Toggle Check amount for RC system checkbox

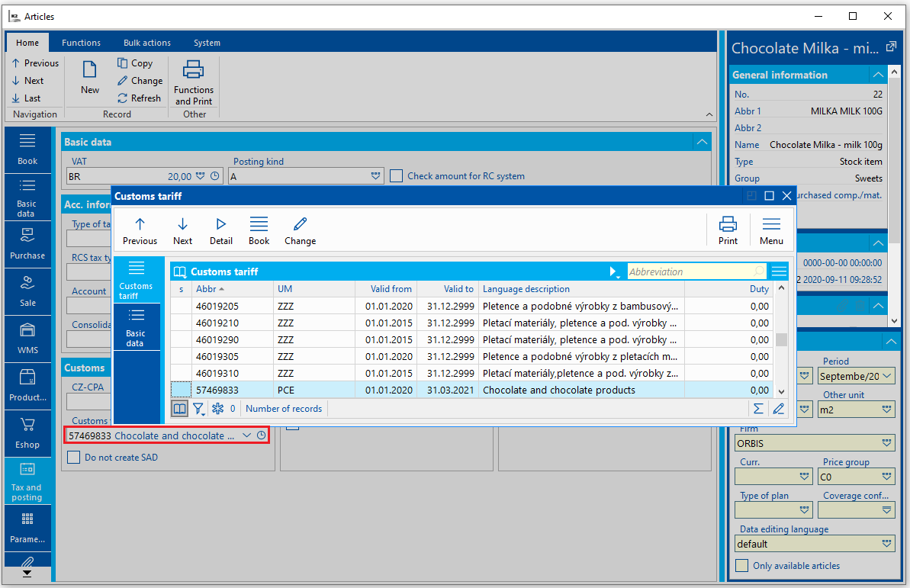tap(397, 176)
